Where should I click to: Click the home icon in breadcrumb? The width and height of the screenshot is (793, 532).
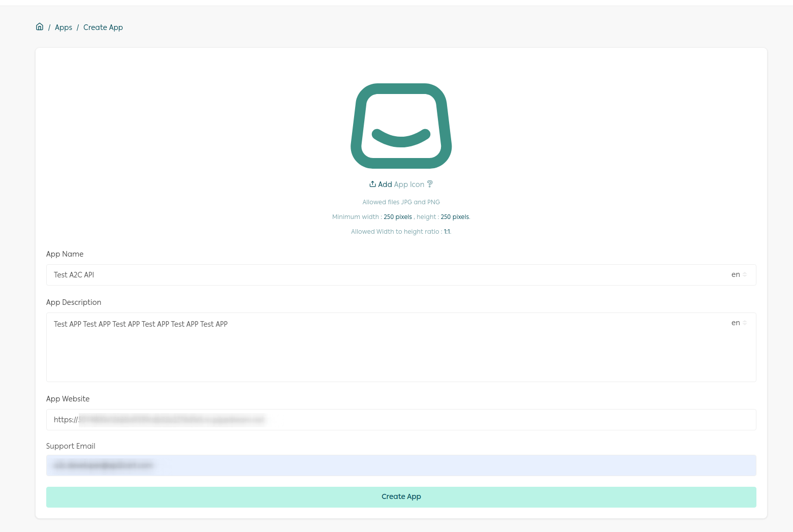pos(40,27)
